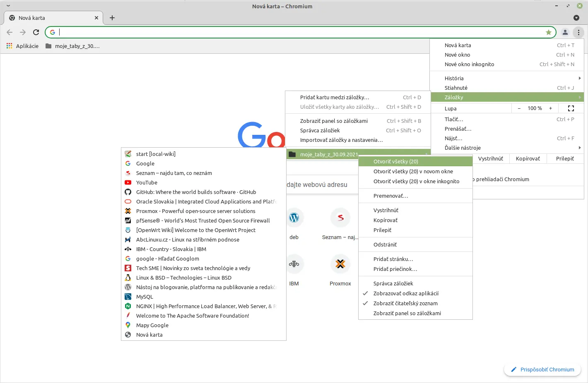Screen dimensions: 588x383
Task: Click the Prispôsobiť Chromium button
Action: tap(542, 369)
